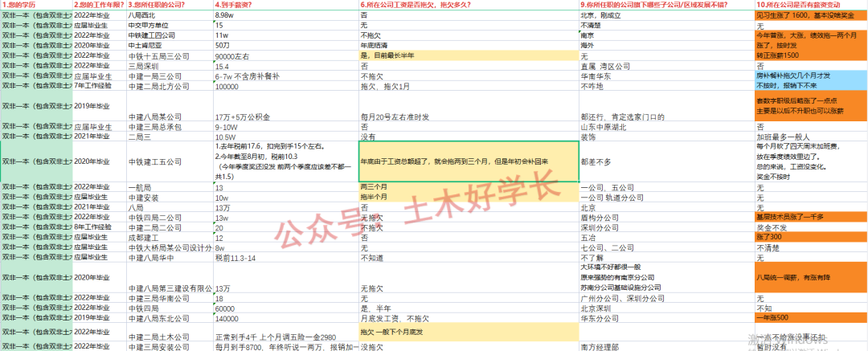Select the cell '中建二局北方公司'
Image resolution: width=868 pixels, height=351 pixels.
(x=170, y=86)
